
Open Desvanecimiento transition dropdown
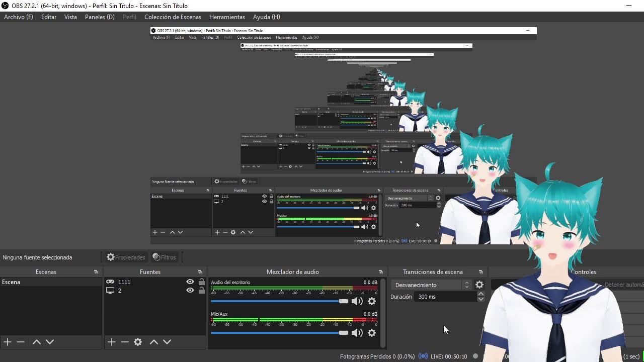click(x=432, y=285)
